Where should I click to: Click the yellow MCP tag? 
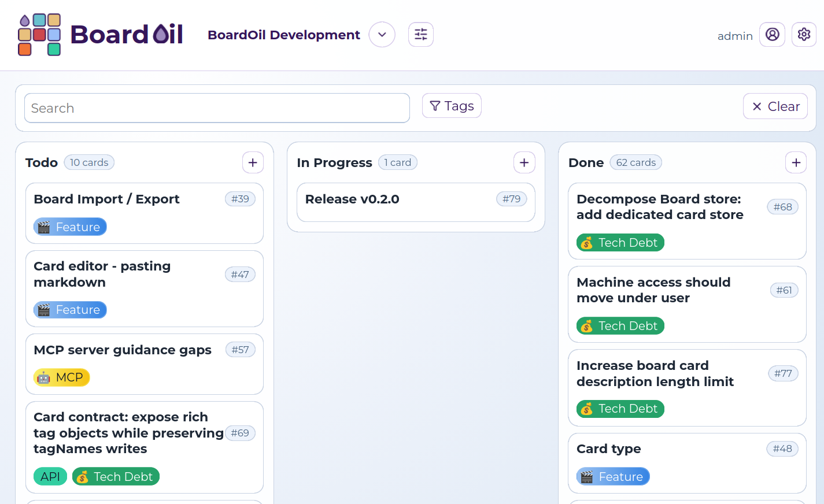(62, 377)
